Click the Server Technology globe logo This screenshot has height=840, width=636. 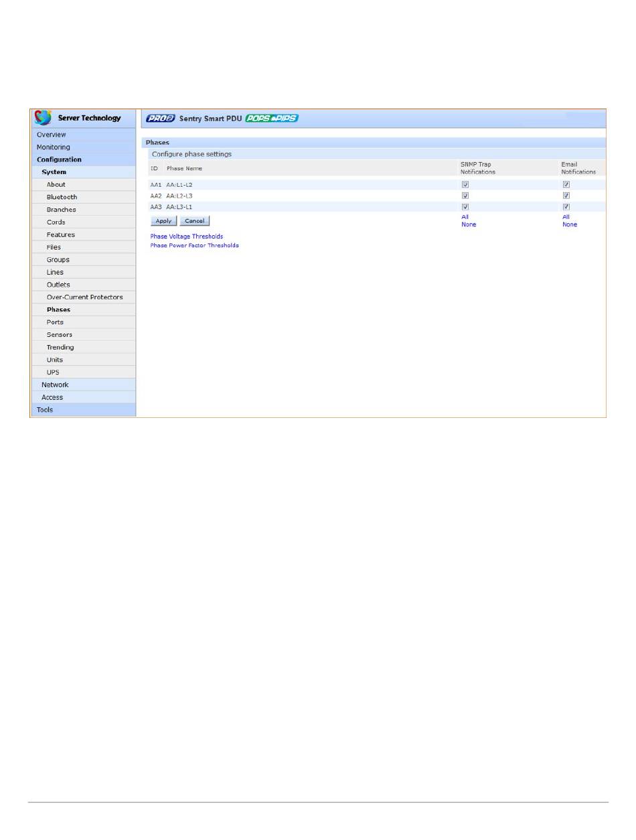[x=44, y=118]
